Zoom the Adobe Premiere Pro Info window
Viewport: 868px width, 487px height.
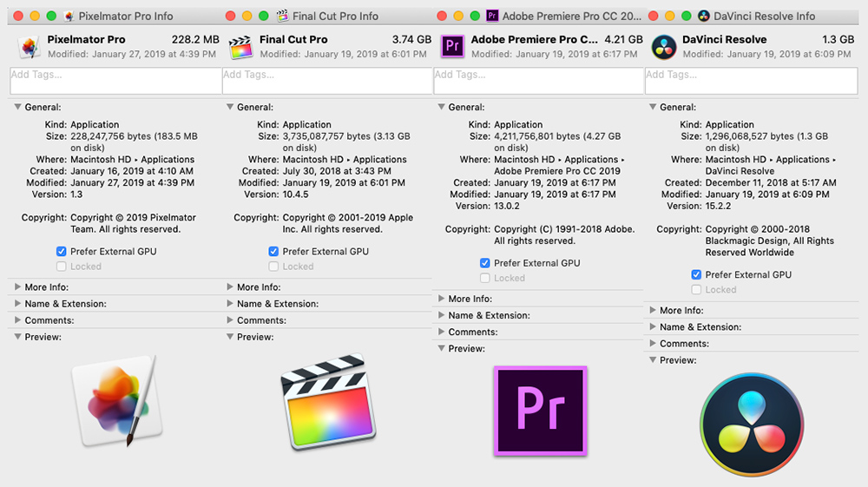(x=475, y=16)
